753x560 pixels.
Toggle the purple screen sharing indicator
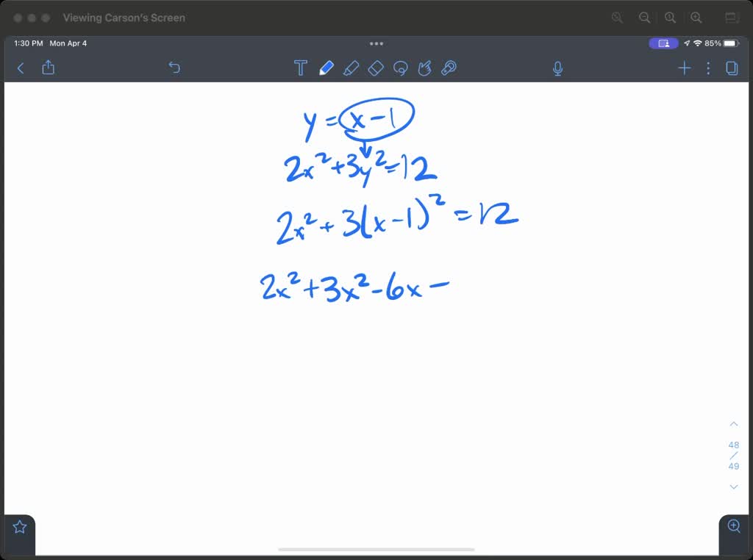click(x=663, y=43)
